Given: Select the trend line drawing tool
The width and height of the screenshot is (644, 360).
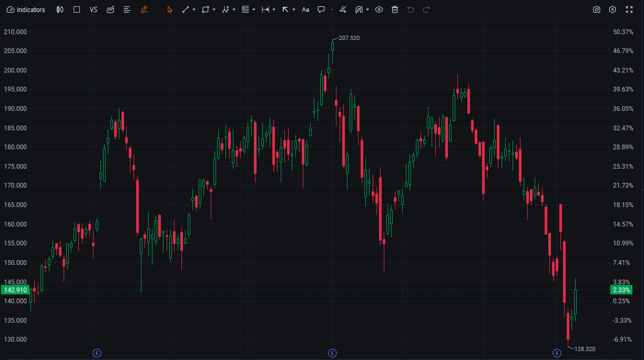Looking at the screenshot, I should coord(186,10).
